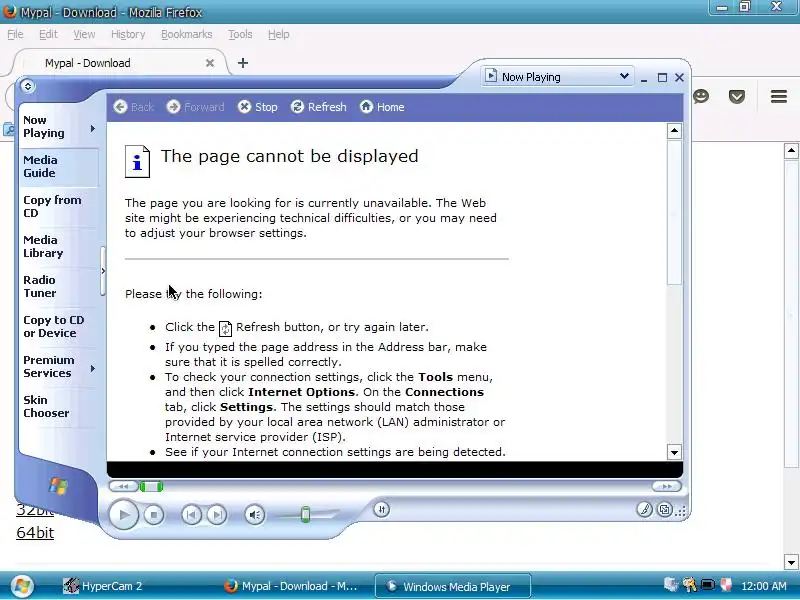Viewport: 800px width, 600px height.
Task: Switch to skin mode icon
Action: (665, 509)
